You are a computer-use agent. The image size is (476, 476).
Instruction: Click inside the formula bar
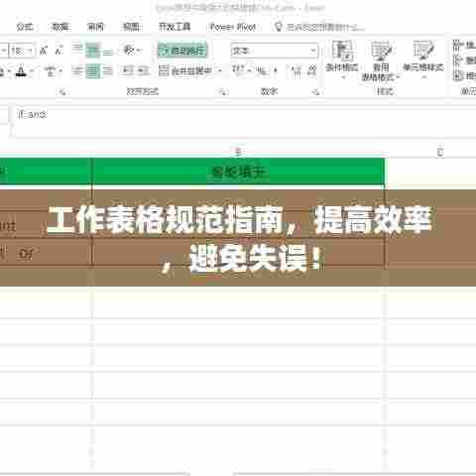(245, 121)
